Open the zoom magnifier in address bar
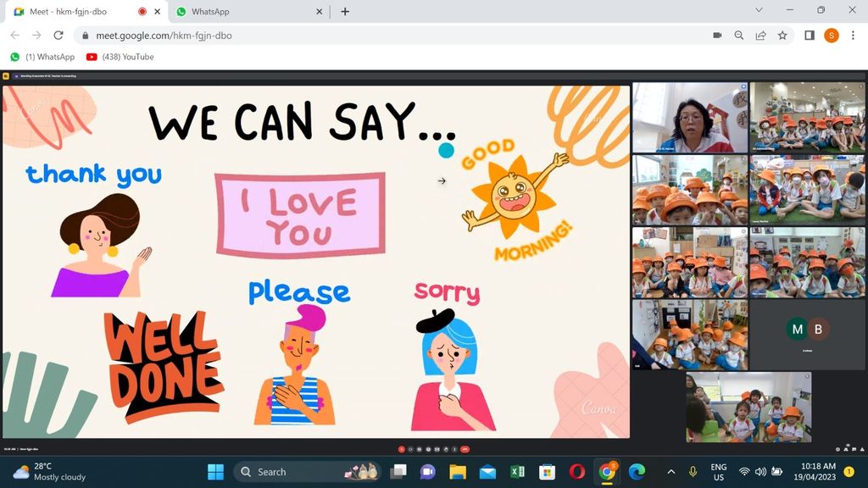This screenshot has height=488, width=868. 739,36
